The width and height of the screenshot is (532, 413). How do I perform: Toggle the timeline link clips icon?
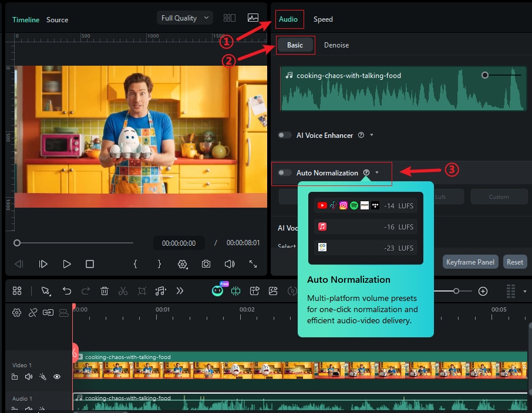click(48, 313)
